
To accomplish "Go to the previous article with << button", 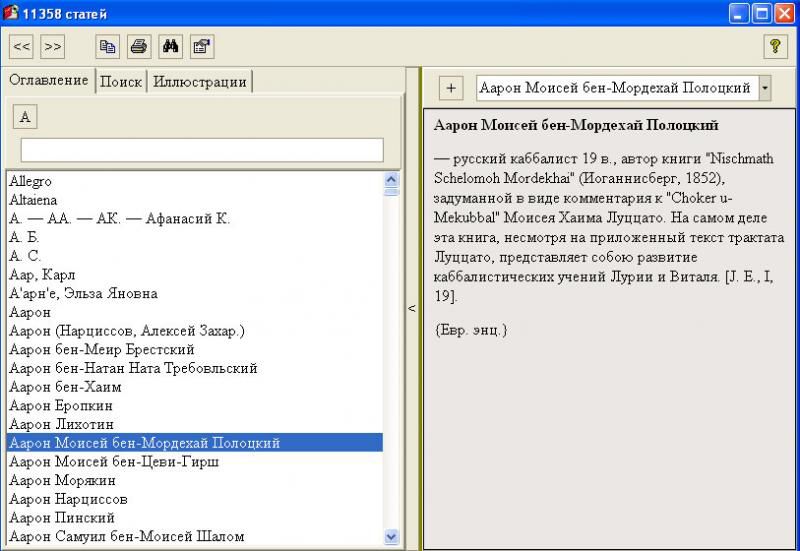I will click(x=22, y=46).
